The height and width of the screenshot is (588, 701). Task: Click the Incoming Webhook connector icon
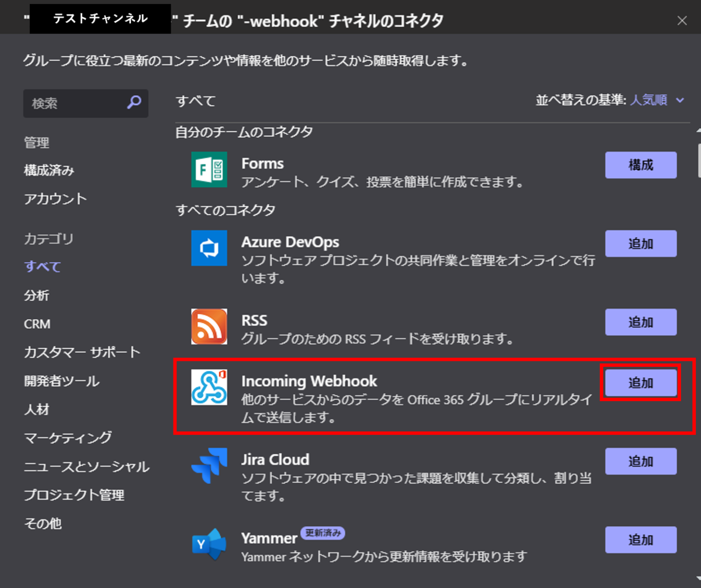click(209, 387)
